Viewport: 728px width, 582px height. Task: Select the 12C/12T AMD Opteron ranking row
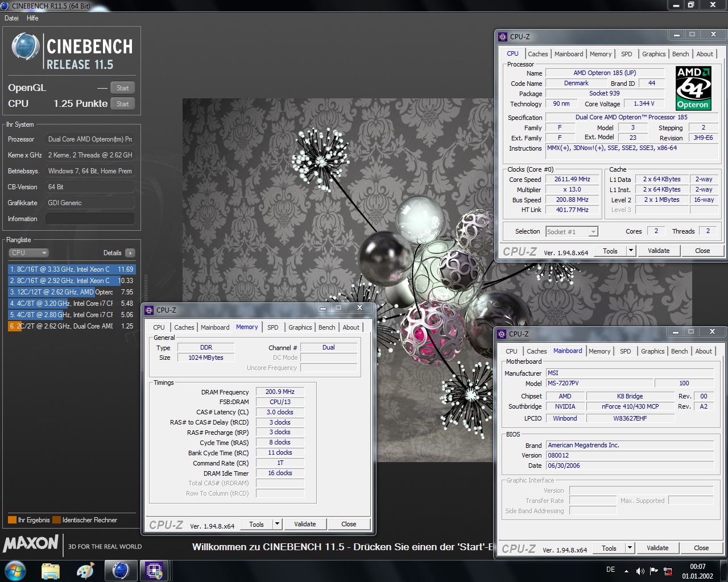click(72, 292)
